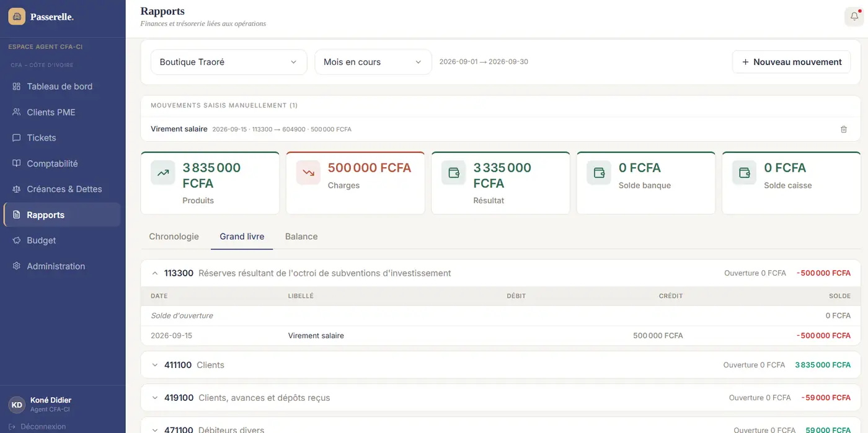Click the KD user avatar

[x=17, y=405]
